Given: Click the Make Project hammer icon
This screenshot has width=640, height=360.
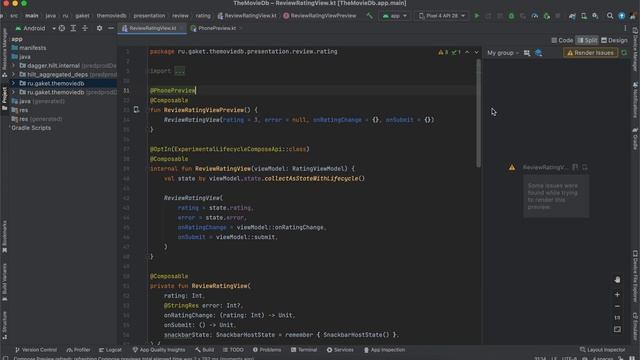Looking at the screenshot, I should click(x=369, y=16).
